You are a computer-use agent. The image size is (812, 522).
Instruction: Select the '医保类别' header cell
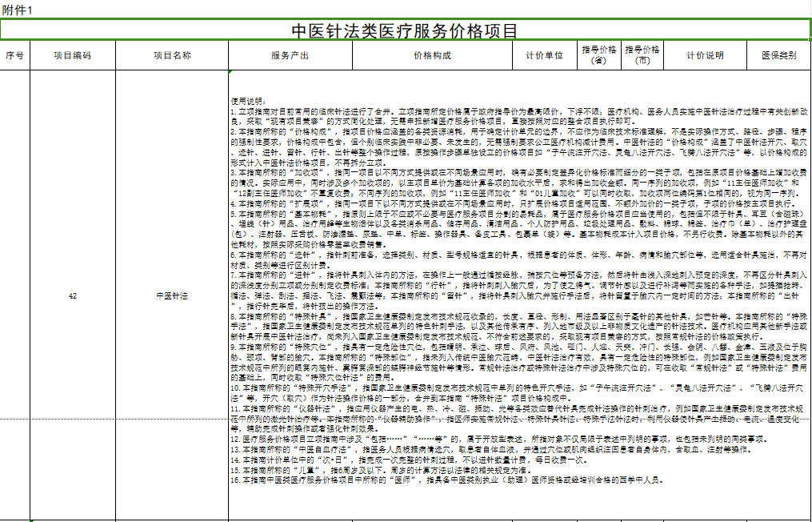coord(778,55)
